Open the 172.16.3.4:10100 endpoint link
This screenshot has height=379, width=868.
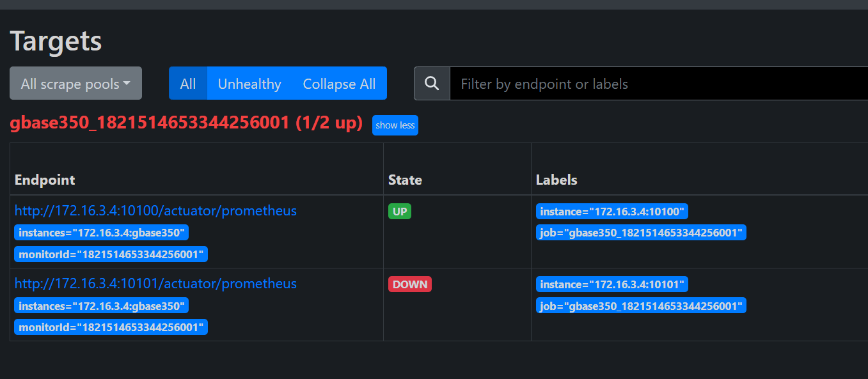155,211
